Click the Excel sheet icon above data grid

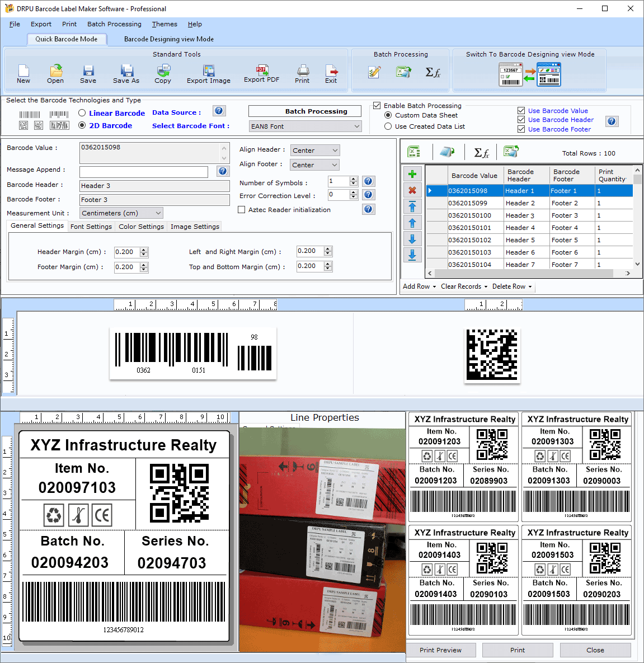413,152
